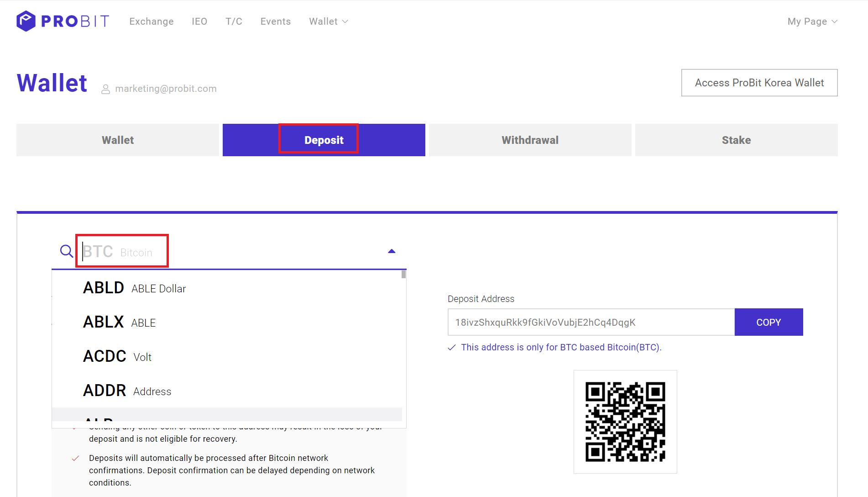Switch to the Withdrawal tab
The height and width of the screenshot is (497, 868).
(x=530, y=140)
